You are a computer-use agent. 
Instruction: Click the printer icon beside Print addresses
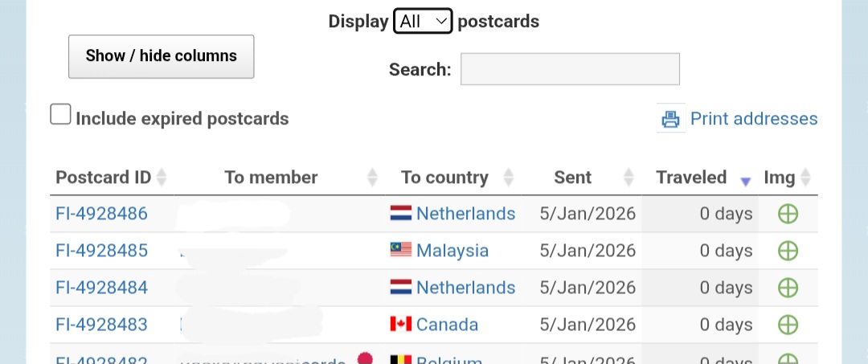670,119
